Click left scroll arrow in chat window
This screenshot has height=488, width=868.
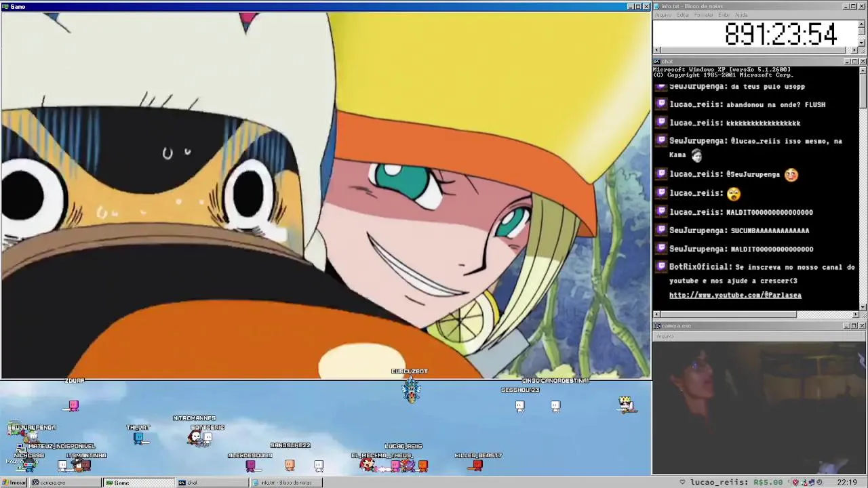tap(656, 314)
